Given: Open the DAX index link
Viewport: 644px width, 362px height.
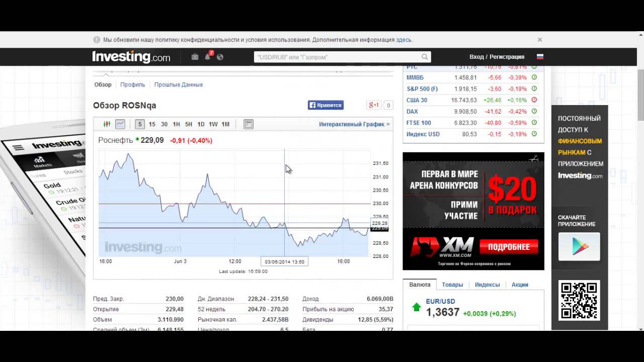Looking at the screenshot, I should tap(412, 112).
